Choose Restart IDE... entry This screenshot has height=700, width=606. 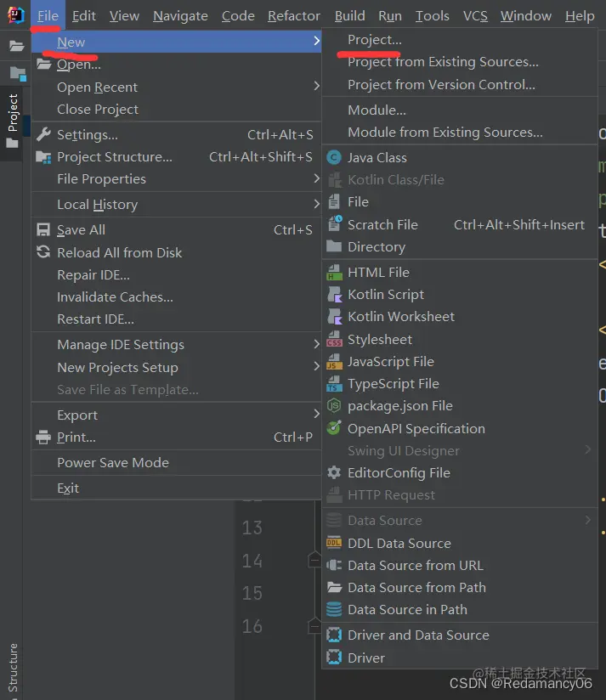95,319
